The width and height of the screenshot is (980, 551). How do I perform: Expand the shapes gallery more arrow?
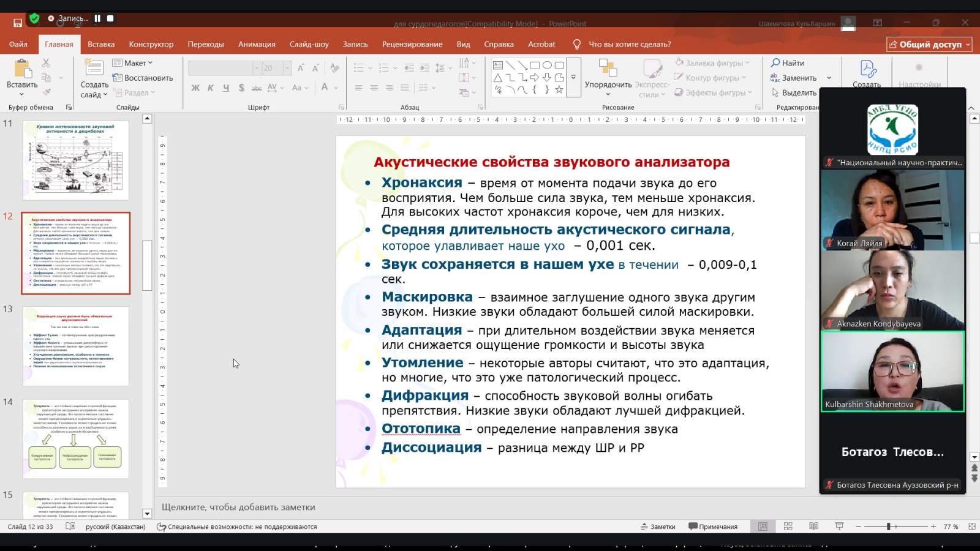(x=573, y=77)
